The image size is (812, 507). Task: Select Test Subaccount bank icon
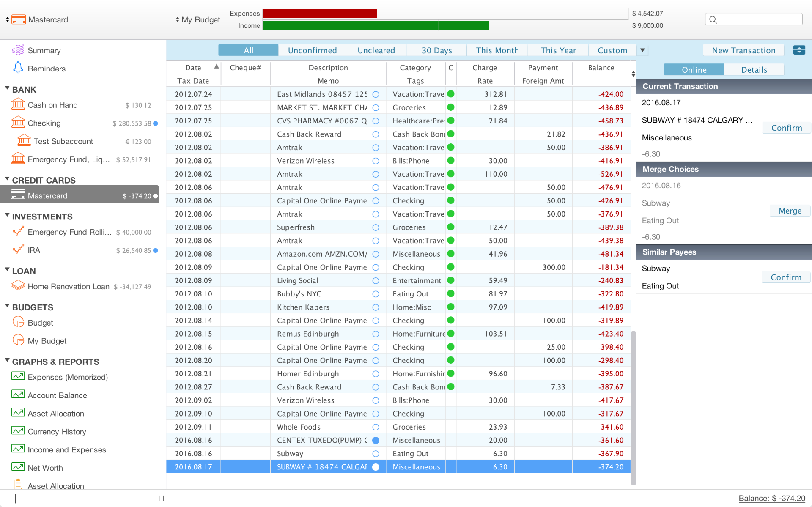tap(24, 140)
